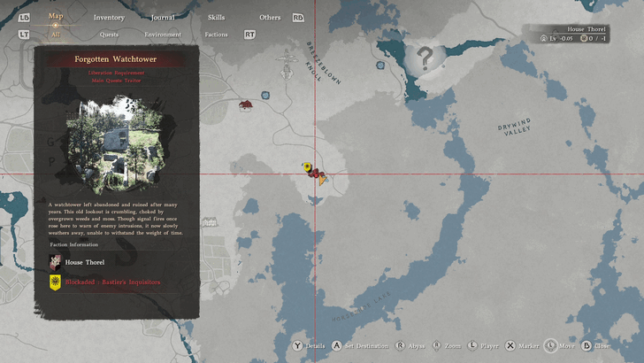The image size is (644, 363).
Task: Click the yellow Bastier's Inquisitors shield in panel
Action: point(55,282)
